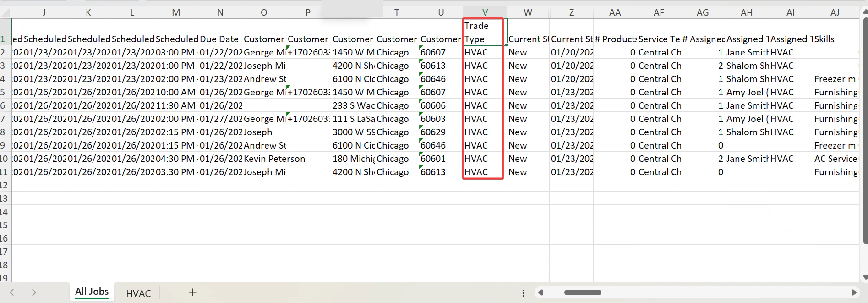Select column M header
This screenshot has width=868, height=303.
pos(176,12)
